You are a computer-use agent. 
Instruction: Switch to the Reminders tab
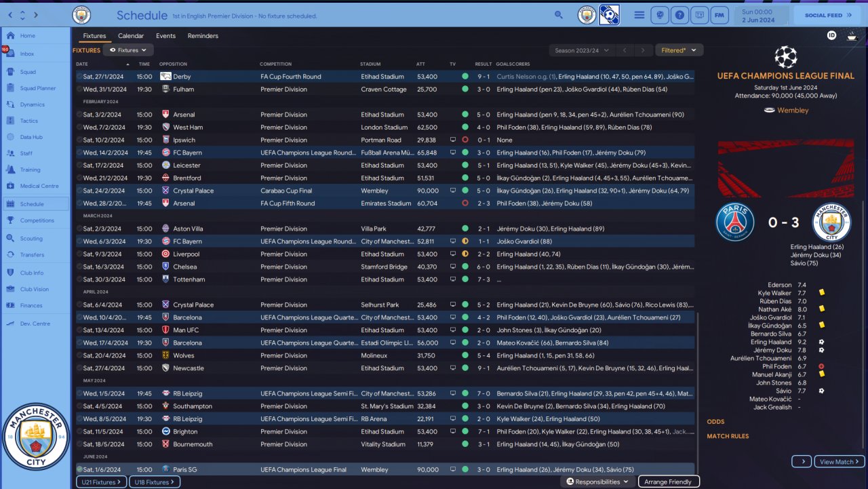203,36
